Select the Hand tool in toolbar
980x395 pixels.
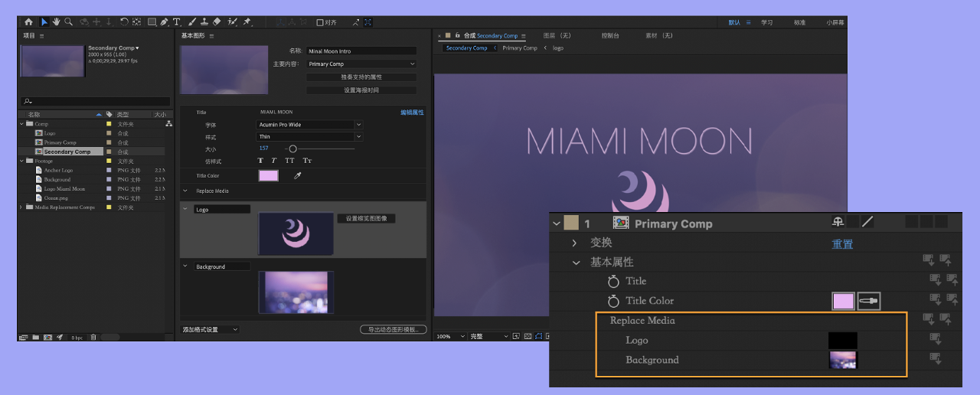pos(56,22)
